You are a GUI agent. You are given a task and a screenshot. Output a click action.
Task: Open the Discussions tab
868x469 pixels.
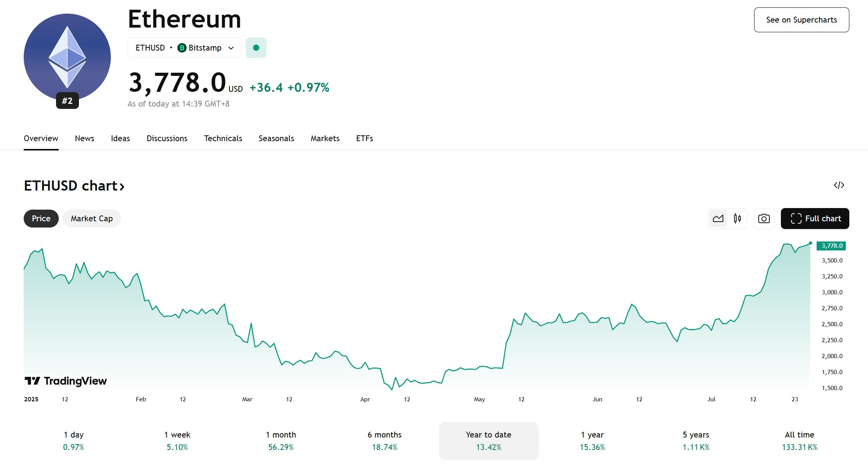[x=167, y=138]
